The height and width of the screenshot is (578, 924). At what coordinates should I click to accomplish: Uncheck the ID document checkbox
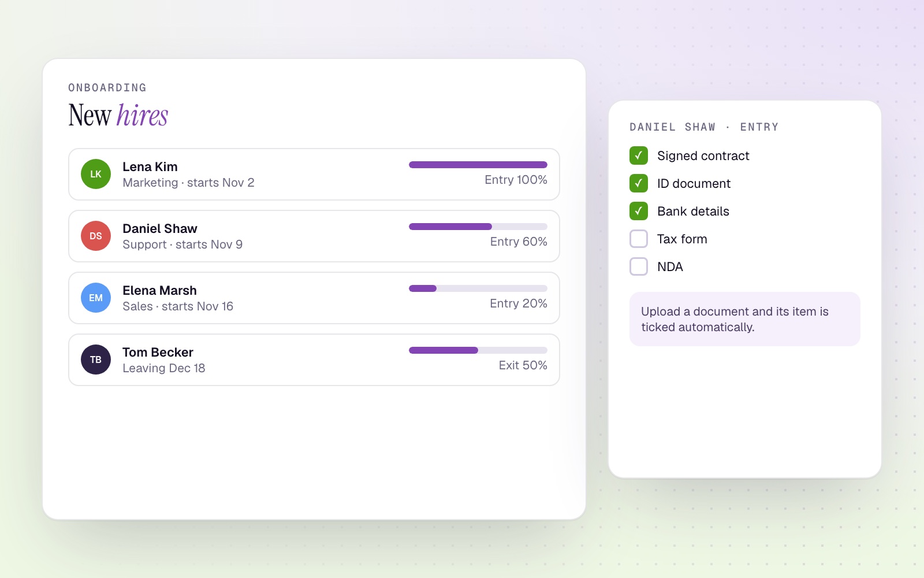point(639,183)
